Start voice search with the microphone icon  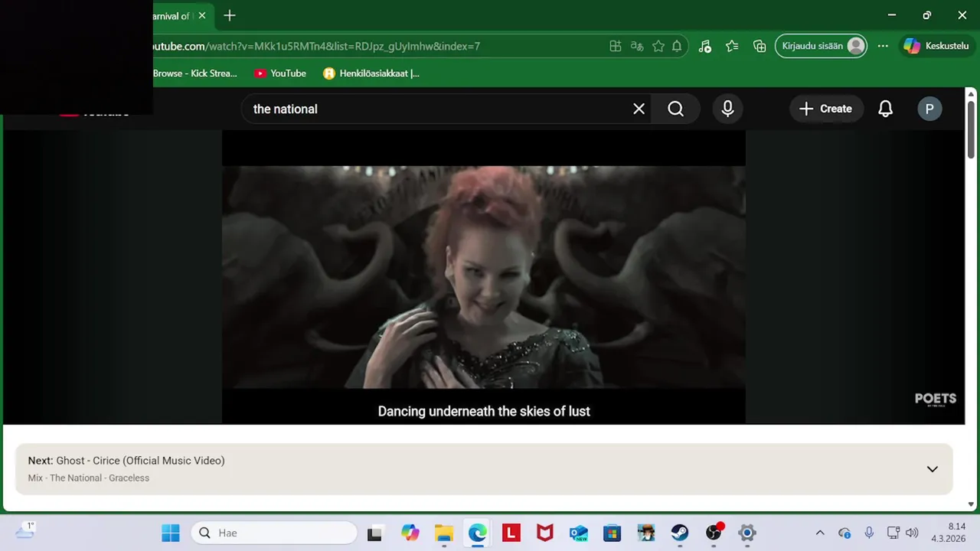pos(727,109)
